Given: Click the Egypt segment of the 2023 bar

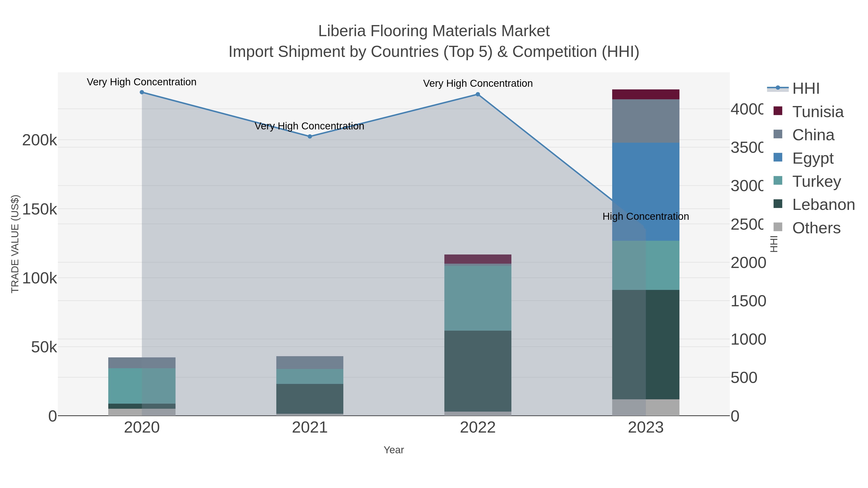Looking at the screenshot, I should point(646,192).
